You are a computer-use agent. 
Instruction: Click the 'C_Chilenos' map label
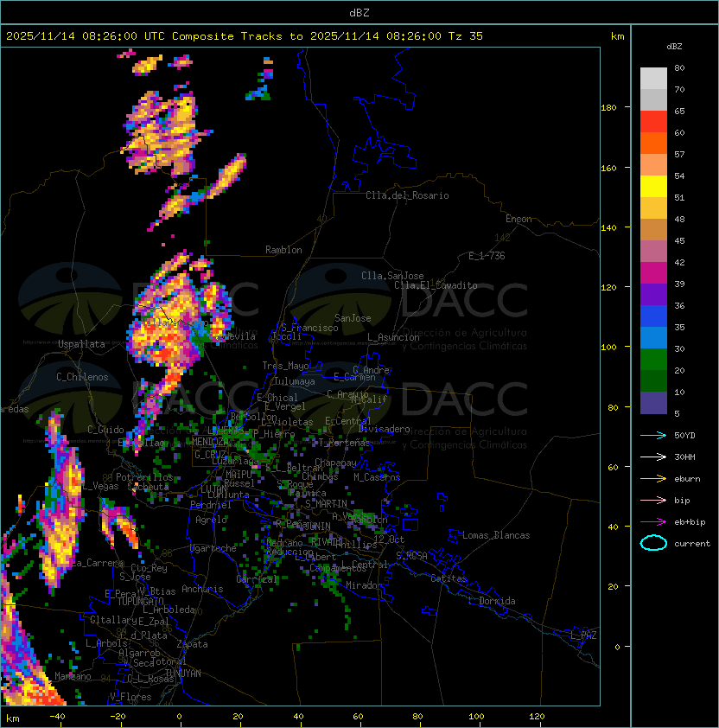pyautogui.click(x=82, y=377)
